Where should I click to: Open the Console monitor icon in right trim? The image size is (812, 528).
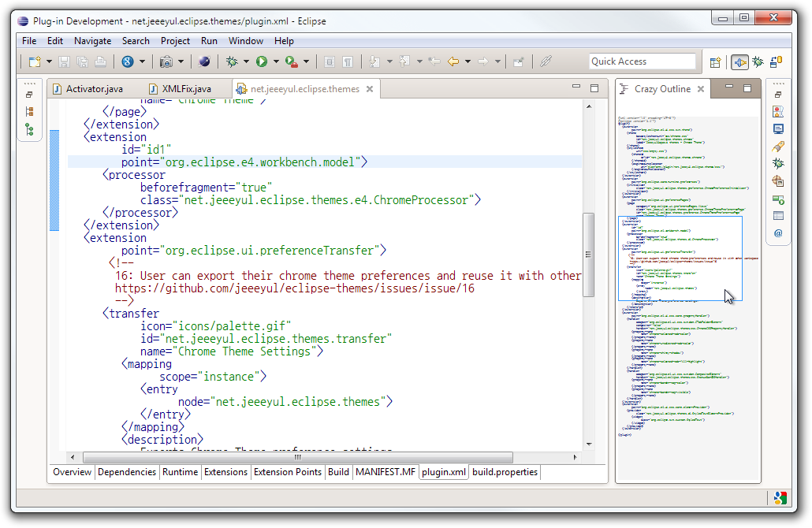tap(778, 128)
